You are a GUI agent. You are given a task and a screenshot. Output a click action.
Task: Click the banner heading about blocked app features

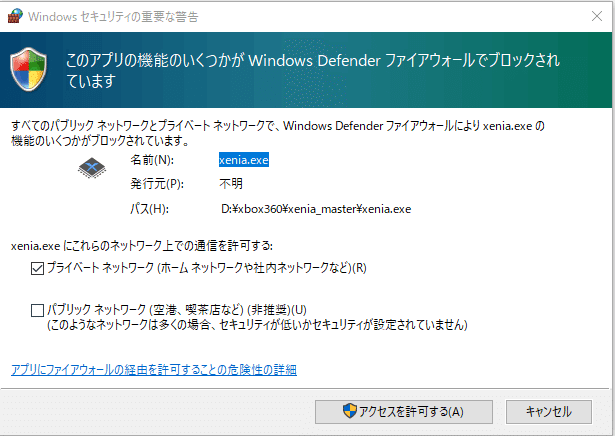pos(313,70)
